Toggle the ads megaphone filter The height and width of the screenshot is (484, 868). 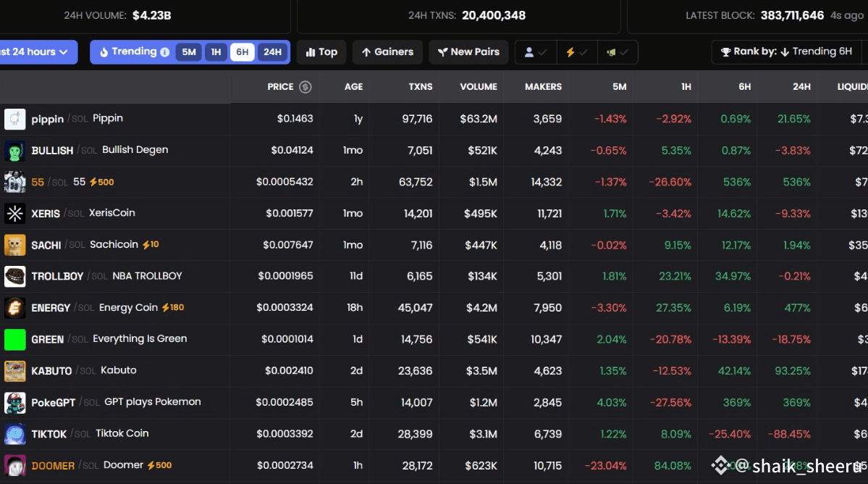point(617,52)
